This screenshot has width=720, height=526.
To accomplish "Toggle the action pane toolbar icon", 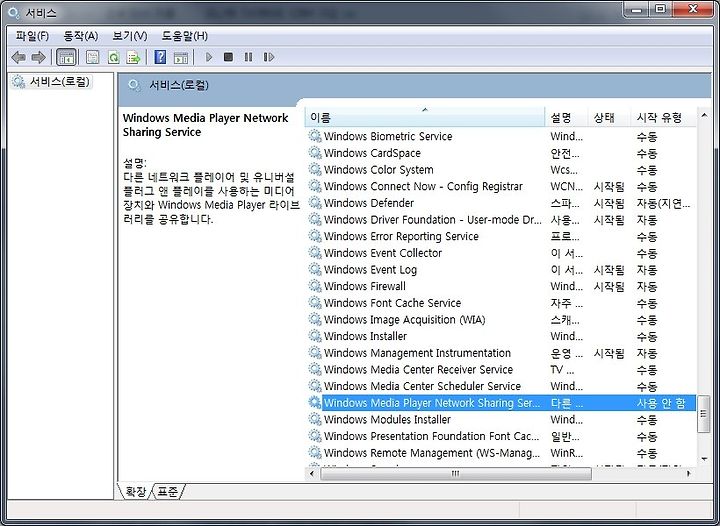I will [x=181, y=57].
